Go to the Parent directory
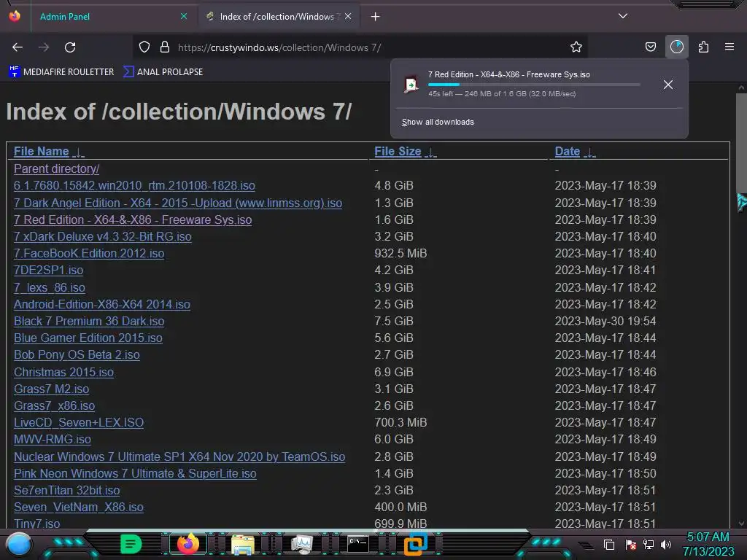Viewport: 747px width, 560px height. point(56,168)
